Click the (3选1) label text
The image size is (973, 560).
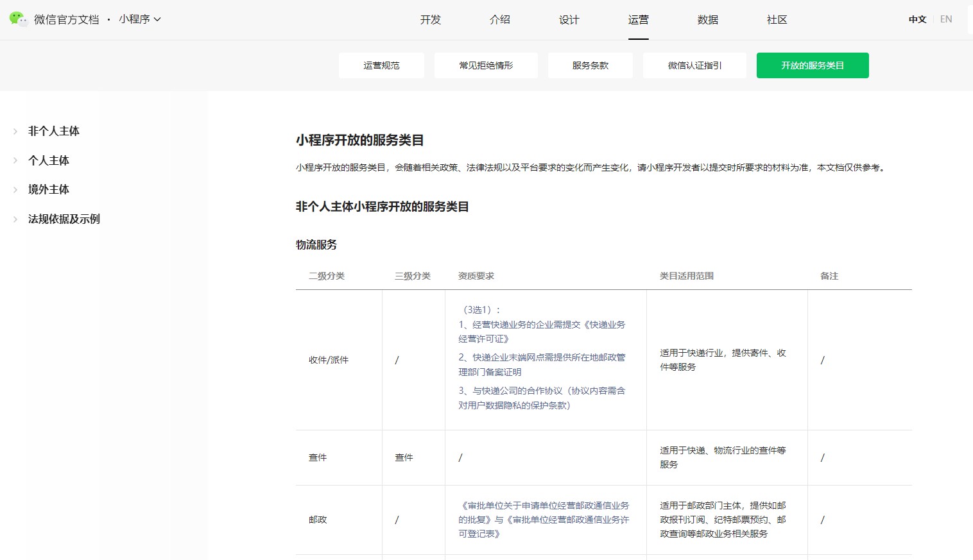click(x=479, y=310)
